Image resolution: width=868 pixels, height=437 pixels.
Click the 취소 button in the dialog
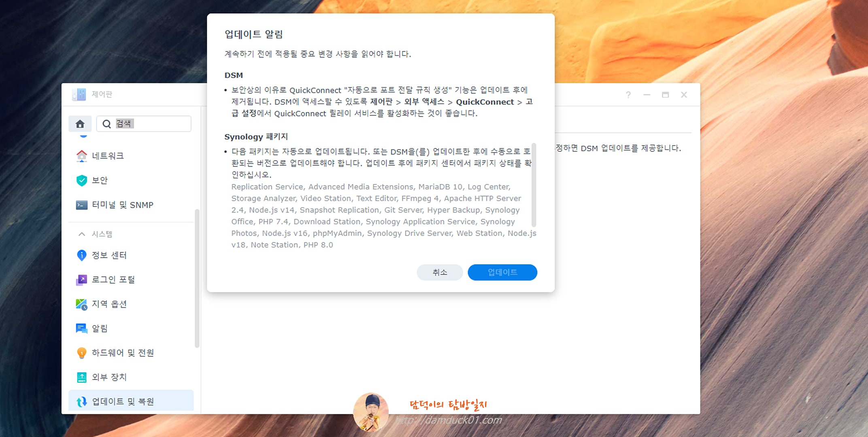click(440, 272)
